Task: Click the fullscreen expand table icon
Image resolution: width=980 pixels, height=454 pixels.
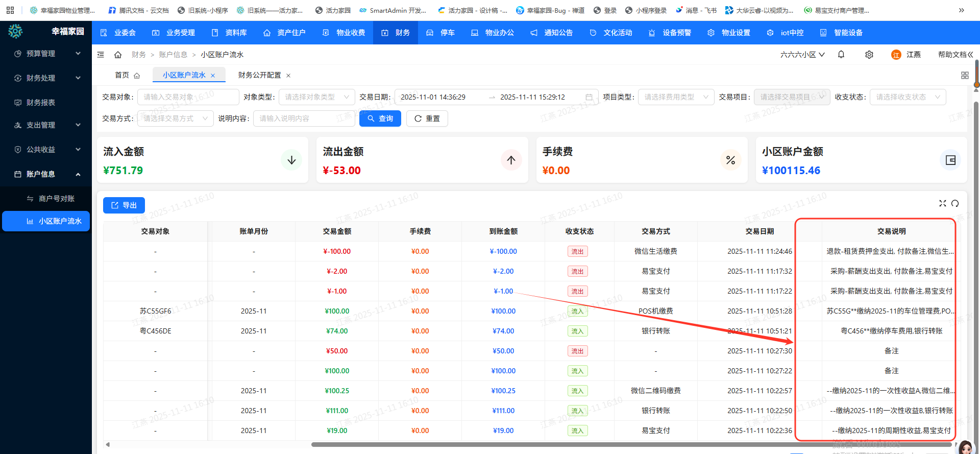Action: click(x=942, y=203)
